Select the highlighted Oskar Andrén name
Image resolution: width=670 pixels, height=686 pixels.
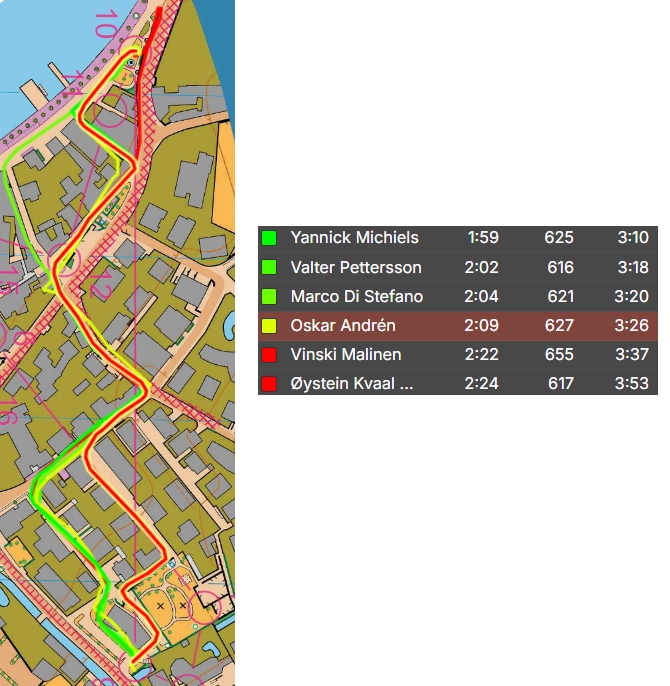[x=343, y=326]
